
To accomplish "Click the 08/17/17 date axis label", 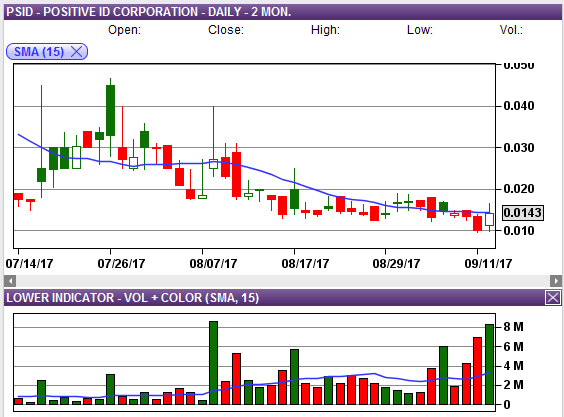I will pyautogui.click(x=305, y=264).
